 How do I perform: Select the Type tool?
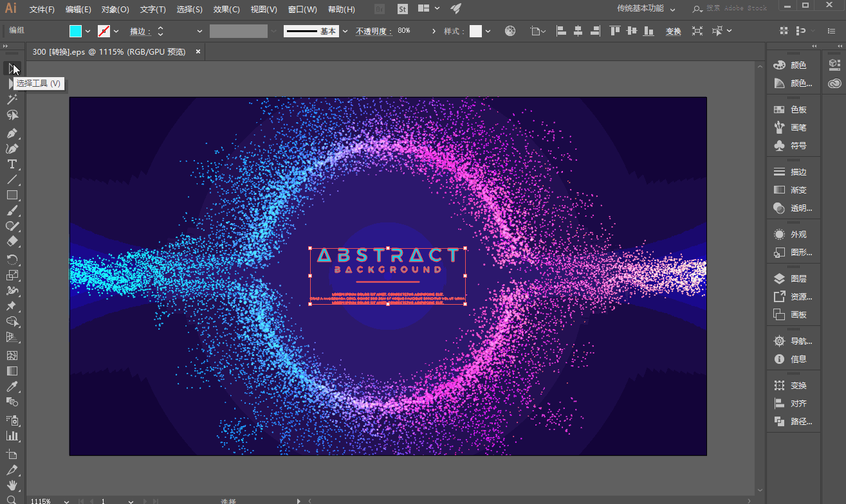click(x=12, y=164)
